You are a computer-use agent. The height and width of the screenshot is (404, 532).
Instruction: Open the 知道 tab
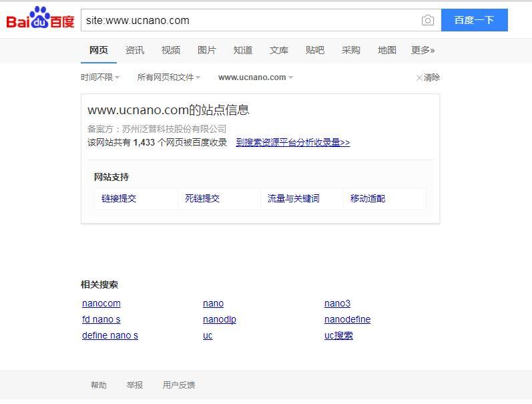pyautogui.click(x=242, y=50)
